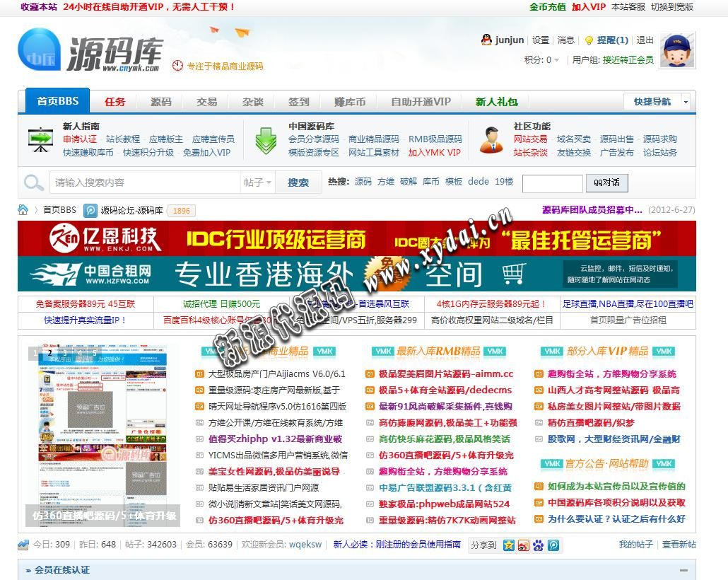Click the lightbulb 提醒 reminder icon
This screenshot has height=580, width=728.
[x=589, y=40]
